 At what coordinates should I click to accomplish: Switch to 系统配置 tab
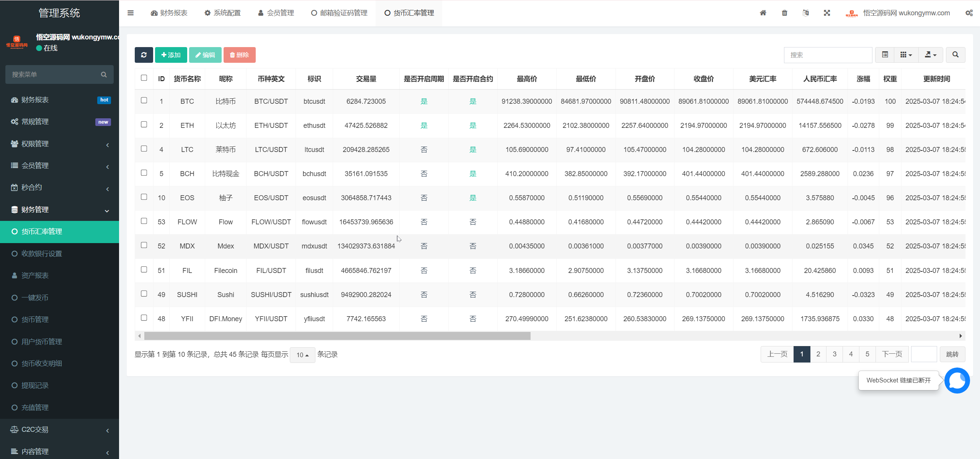[x=222, y=13]
